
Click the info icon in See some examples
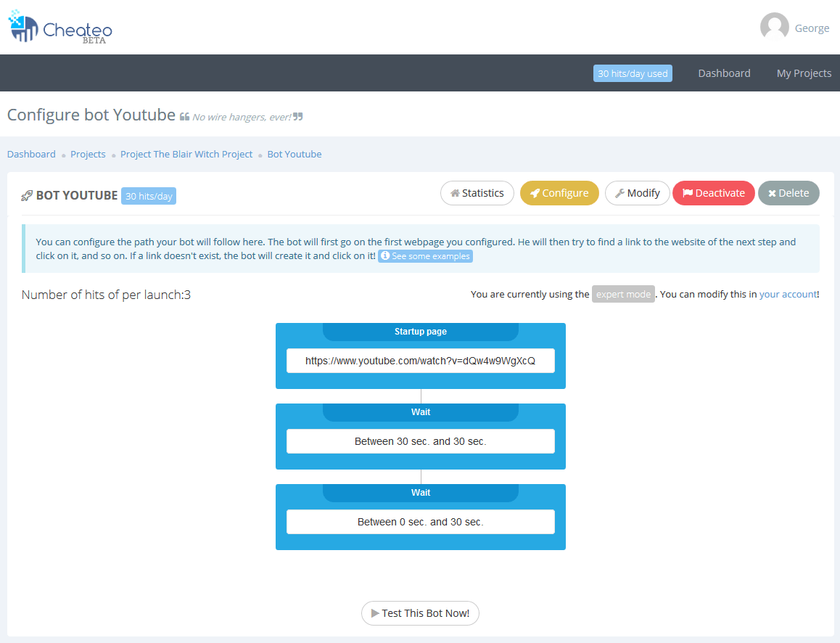click(385, 255)
